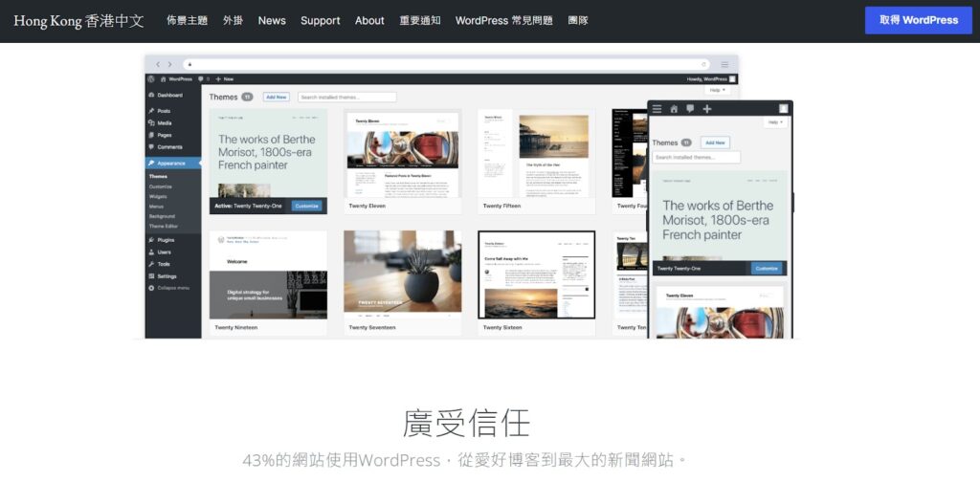The width and height of the screenshot is (980, 482).
Task: Click the Hong Kong 香港中文 site title
Action: 78,21
